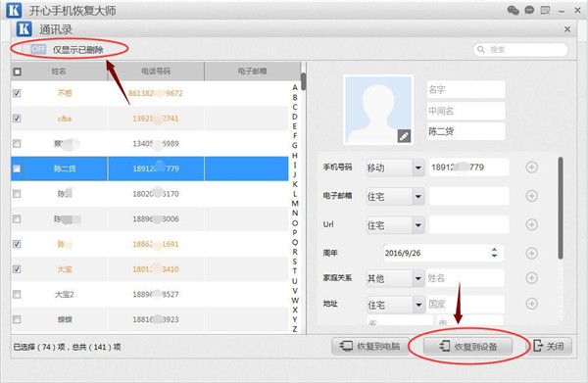The width and height of the screenshot is (588, 383).
Task: Open the feedback chat bubble icon
Action: tap(529, 10)
